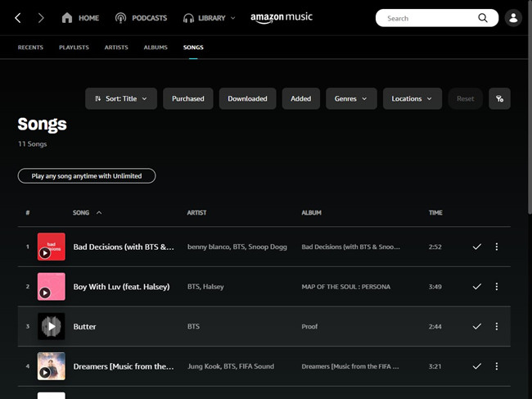532x399 pixels.
Task: Open Podcasts via the broadcast icon
Action: tap(120, 18)
